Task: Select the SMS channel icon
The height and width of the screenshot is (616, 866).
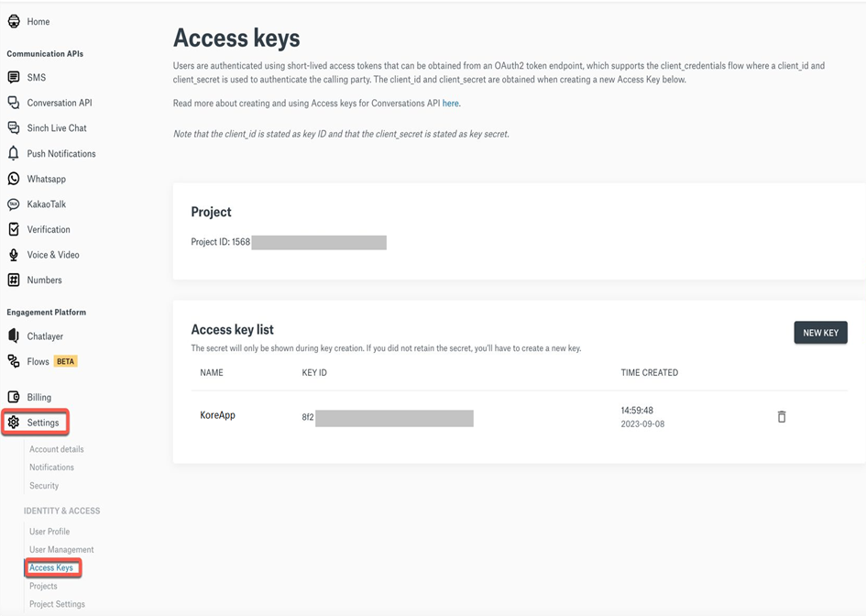Action: point(36,77)
